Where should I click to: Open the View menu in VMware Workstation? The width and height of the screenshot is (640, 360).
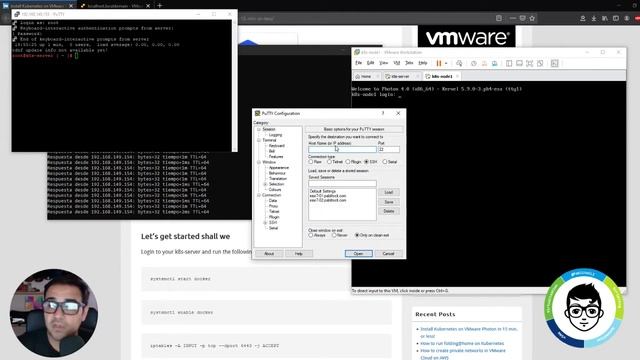384,63
